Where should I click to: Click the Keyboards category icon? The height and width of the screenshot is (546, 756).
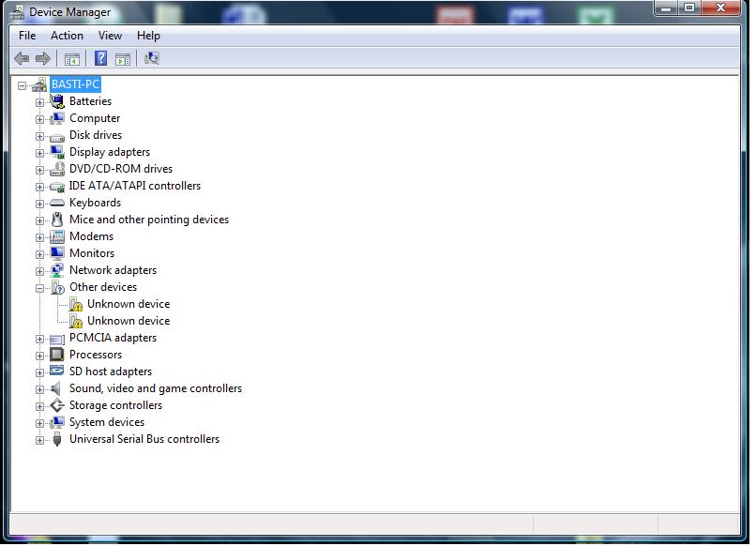[x=57, y=203]
